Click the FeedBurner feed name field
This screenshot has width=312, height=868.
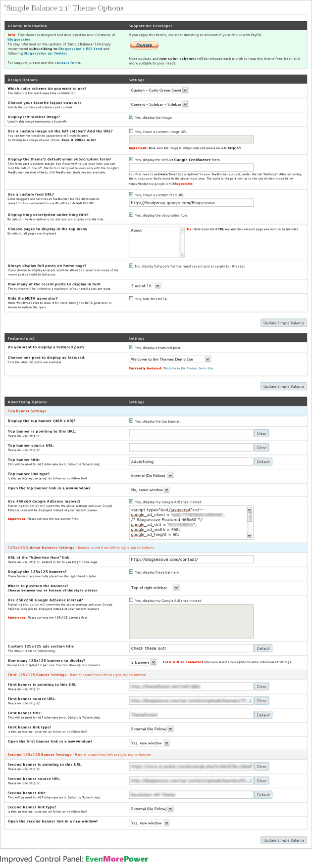coord(191,168)
